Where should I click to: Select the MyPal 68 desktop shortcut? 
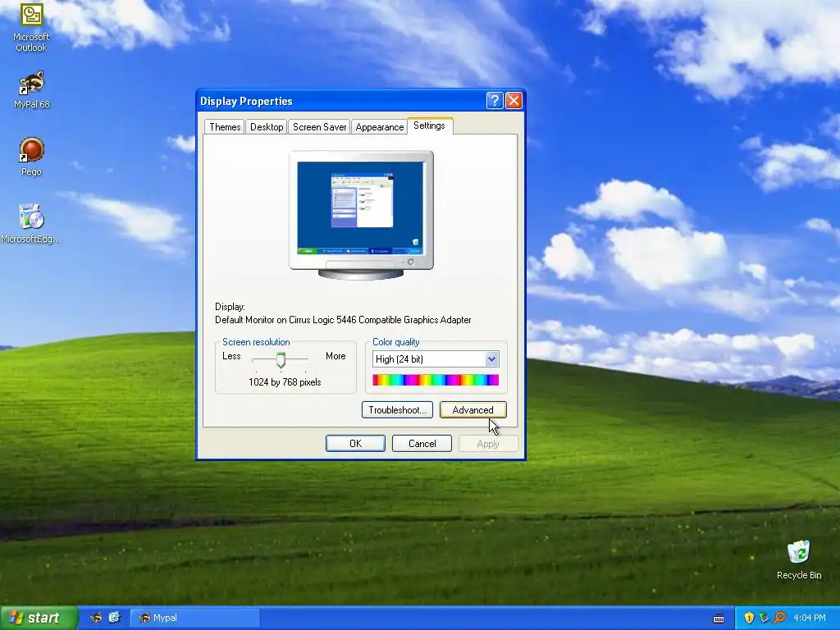tap(31, 90)
